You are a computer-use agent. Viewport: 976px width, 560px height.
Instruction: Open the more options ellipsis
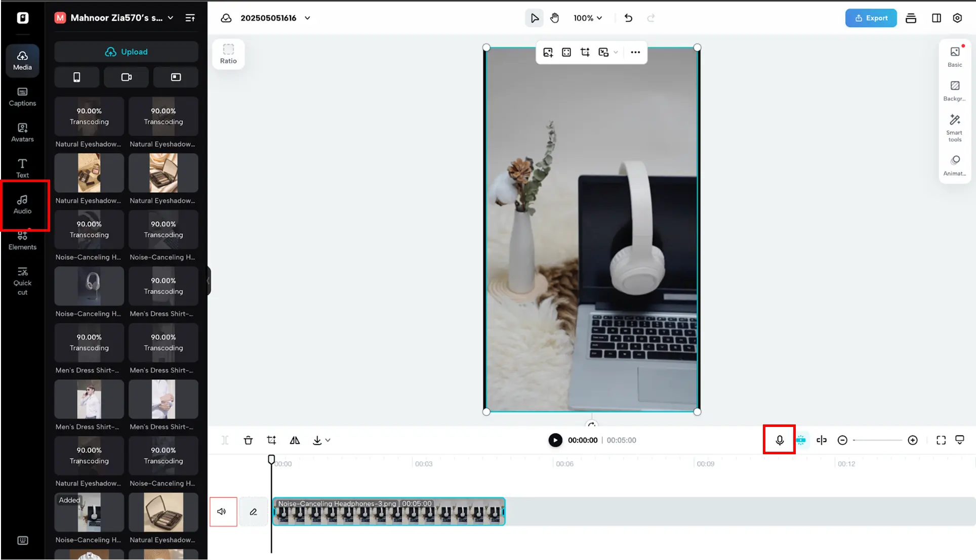click(x=635, y=52)
